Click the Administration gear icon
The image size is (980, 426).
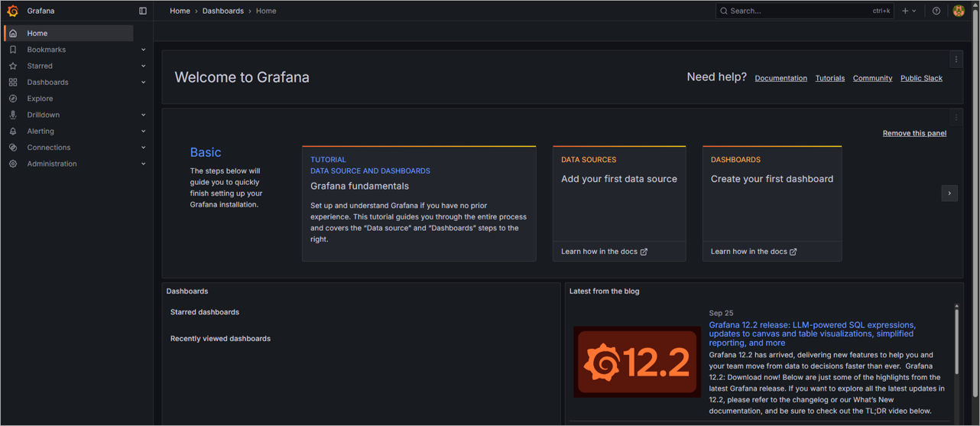pos(13,164)
